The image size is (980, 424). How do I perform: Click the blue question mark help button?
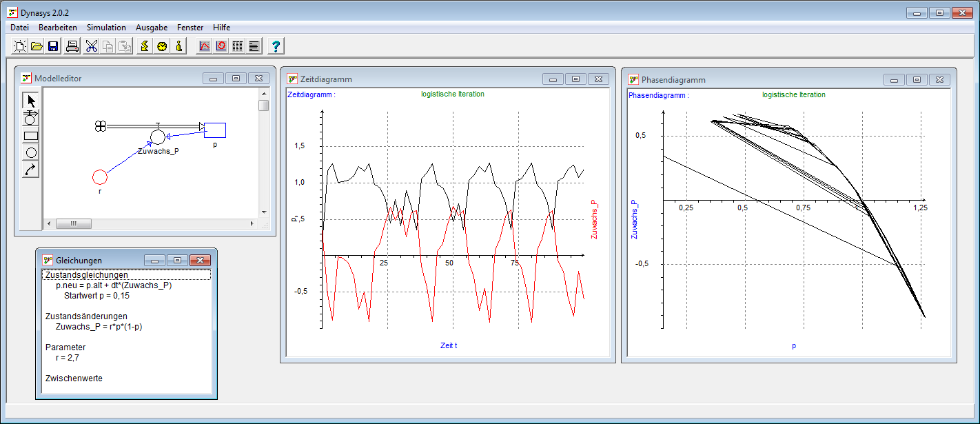point(276,46)
